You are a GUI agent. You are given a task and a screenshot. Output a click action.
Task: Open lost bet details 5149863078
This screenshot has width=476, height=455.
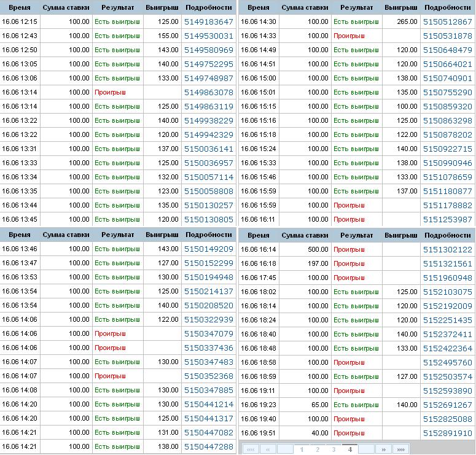[x=209, y=92]
